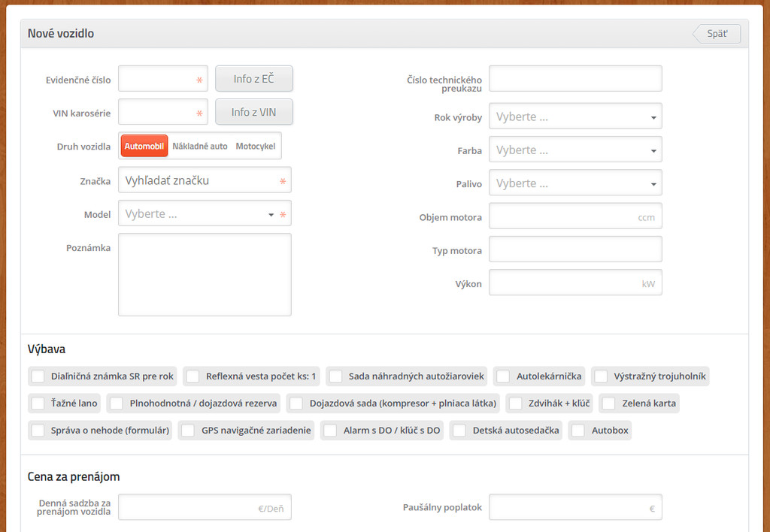Toggle the Zelená karta checkbox

(608, 404)
